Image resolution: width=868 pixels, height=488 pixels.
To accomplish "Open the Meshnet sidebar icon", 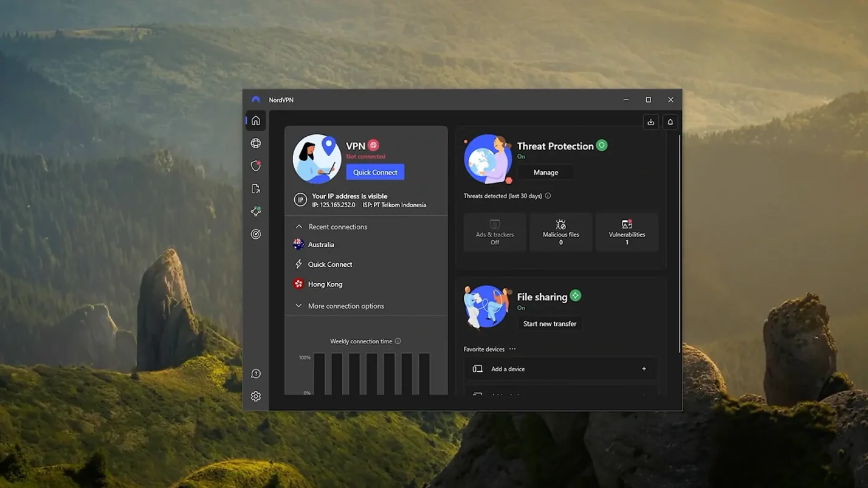I will (256, 211).
